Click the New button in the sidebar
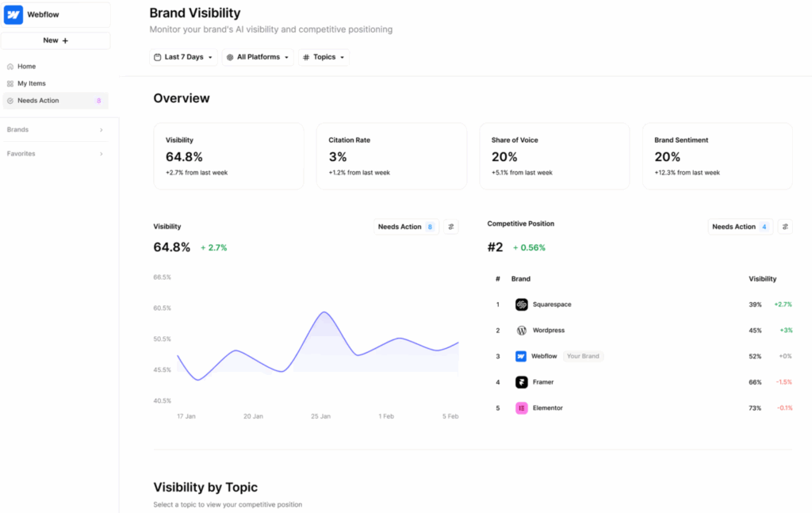 click(55, 40)
